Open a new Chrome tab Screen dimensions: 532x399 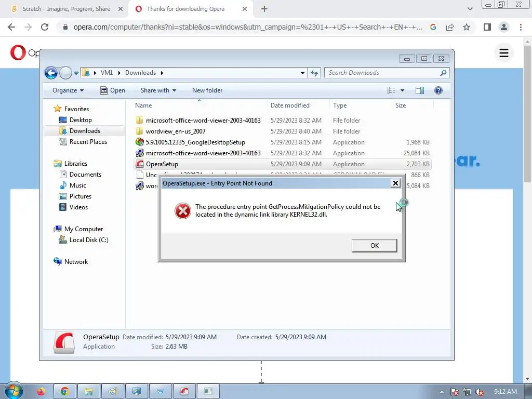[x=264, y=9]
